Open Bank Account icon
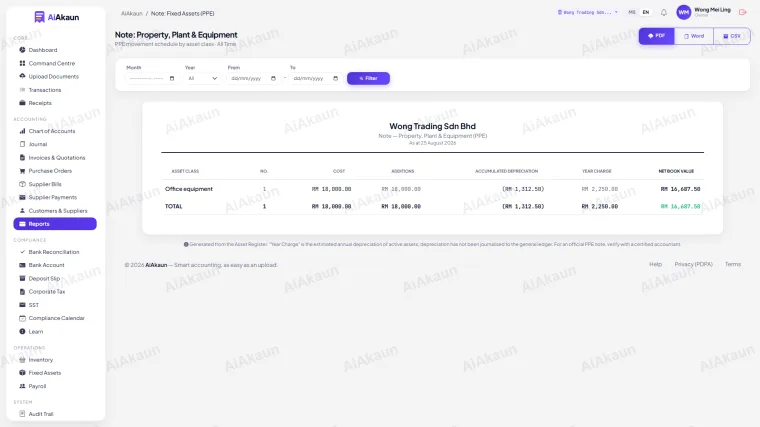The height and width of the screenshot is (427, 760). coord(22,265)
